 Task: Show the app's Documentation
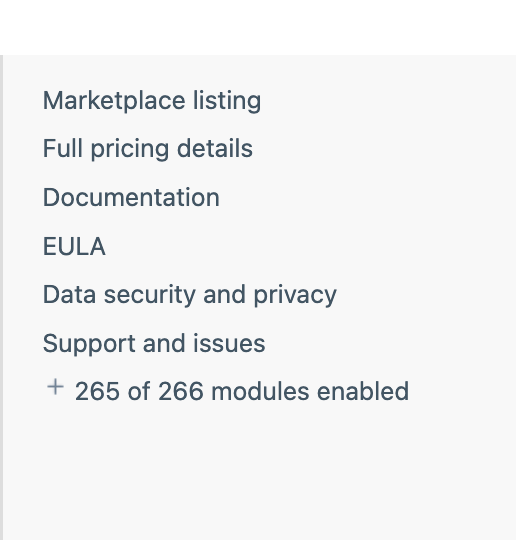(131, 198)
